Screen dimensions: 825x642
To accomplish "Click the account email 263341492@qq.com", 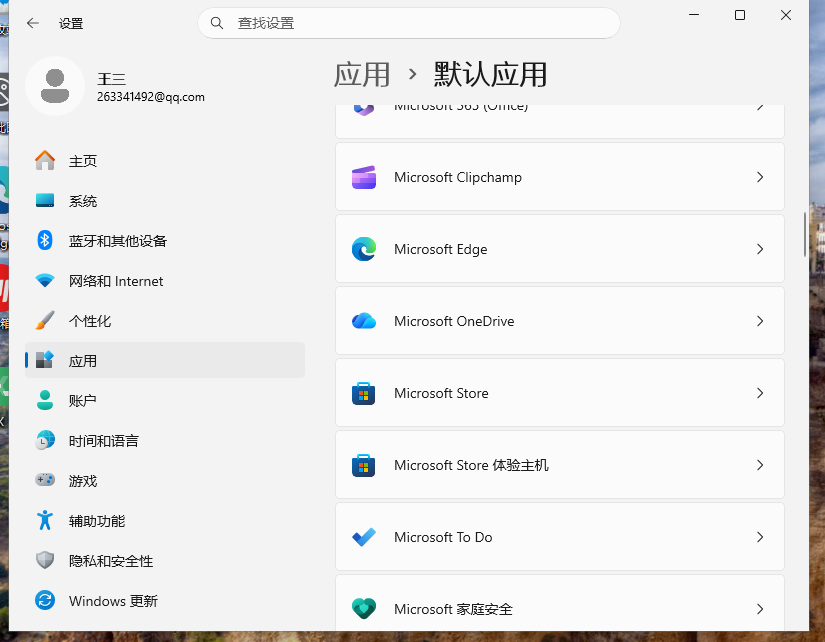I will (x=151, y=97).
